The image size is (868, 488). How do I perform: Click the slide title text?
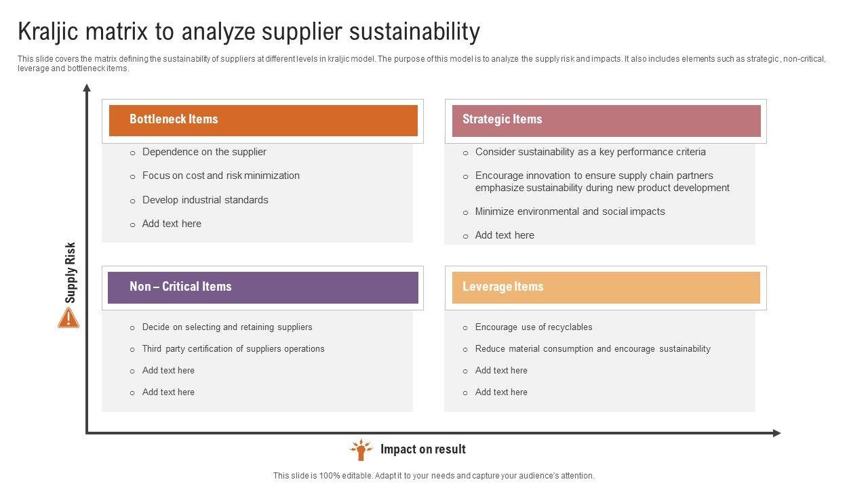pos(249,32)
